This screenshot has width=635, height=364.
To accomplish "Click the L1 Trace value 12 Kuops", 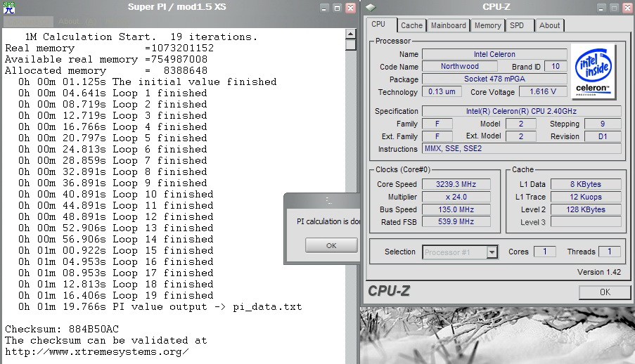I will [586, 197].
